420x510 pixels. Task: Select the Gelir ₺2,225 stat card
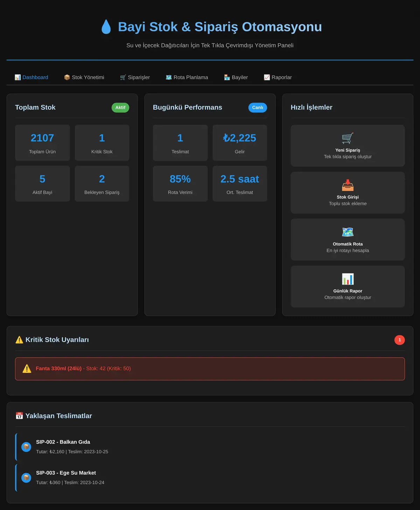click(240, 143)
